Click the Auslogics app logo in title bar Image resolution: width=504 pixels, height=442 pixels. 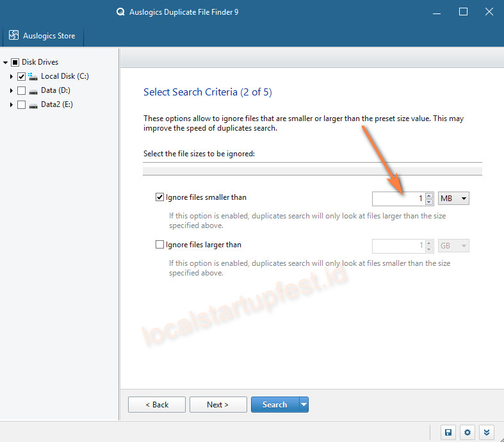point(120,12)
